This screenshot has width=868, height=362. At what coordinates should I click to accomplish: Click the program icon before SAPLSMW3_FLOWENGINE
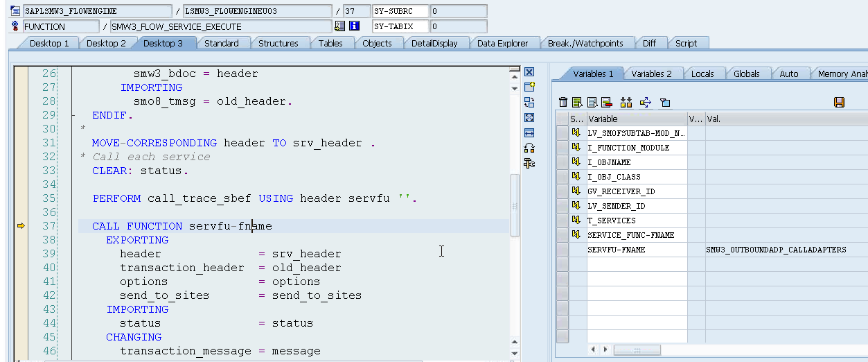coord(16,11)
